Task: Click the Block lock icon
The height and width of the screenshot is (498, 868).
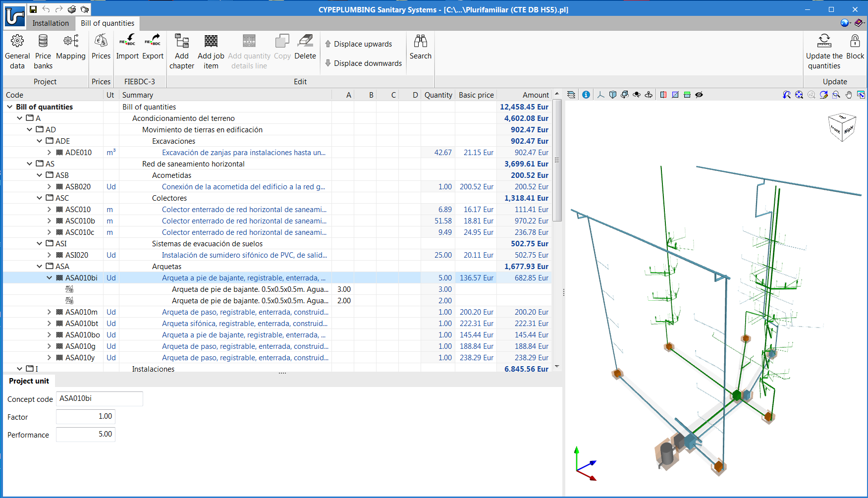Action: click(x=856, y=50)
